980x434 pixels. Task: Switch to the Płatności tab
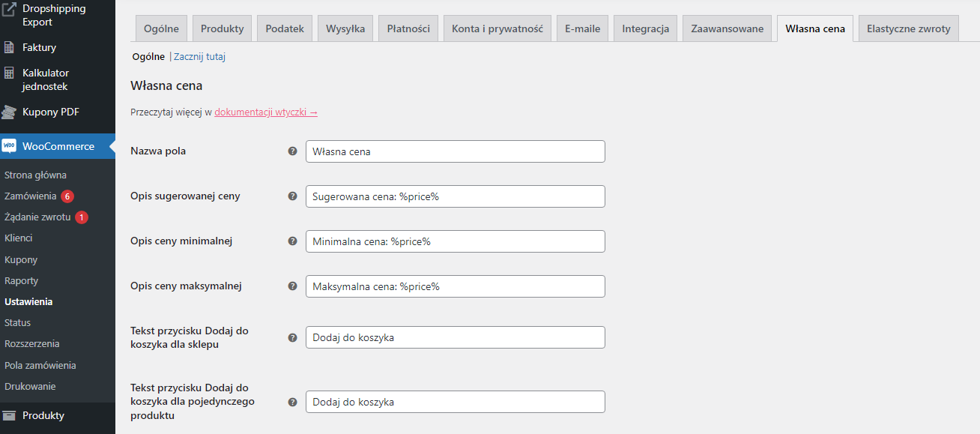408,28
